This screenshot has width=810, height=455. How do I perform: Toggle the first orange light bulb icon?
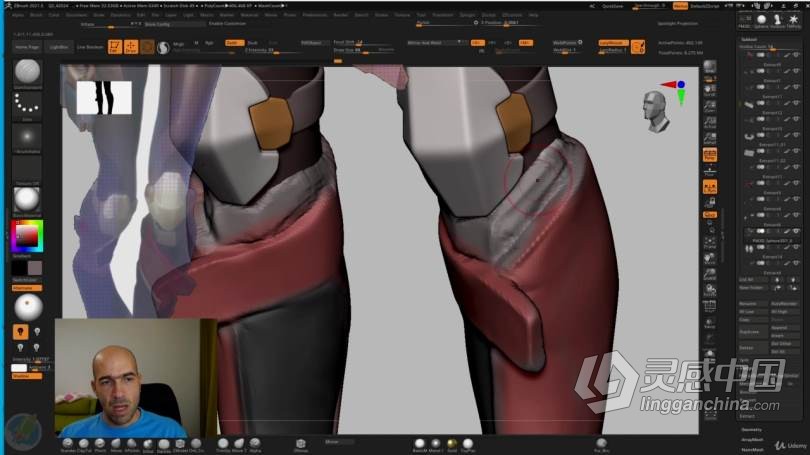[x=20, y=331]
